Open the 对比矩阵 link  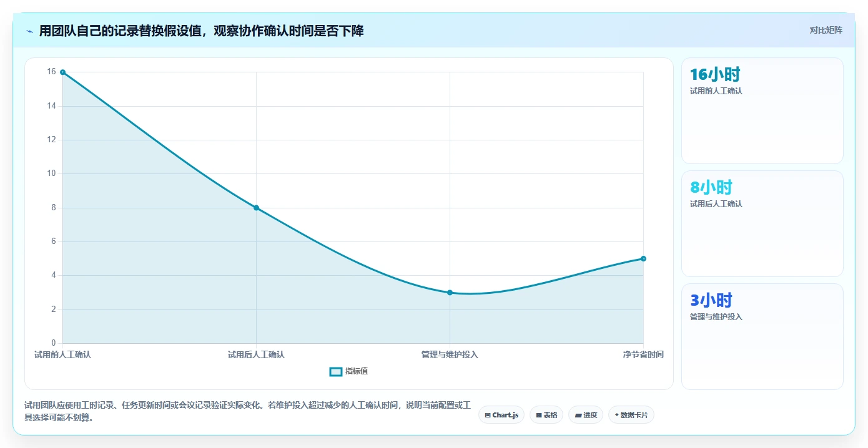826,30
